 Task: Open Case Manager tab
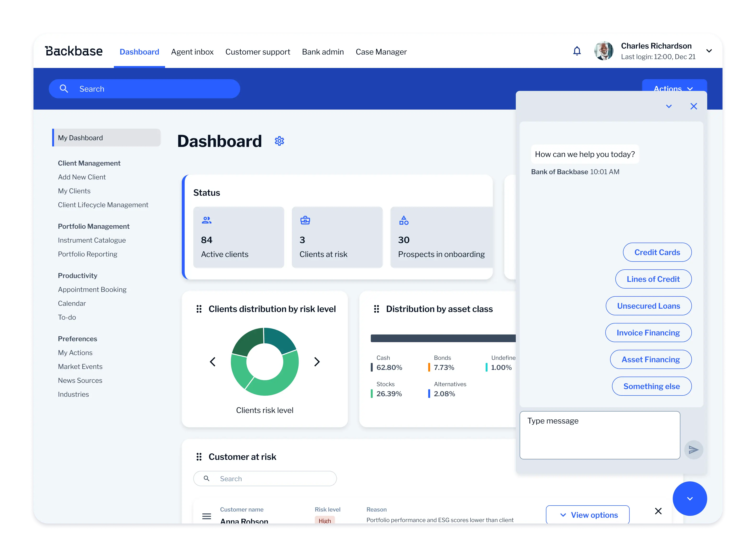[x=381, y=52]
